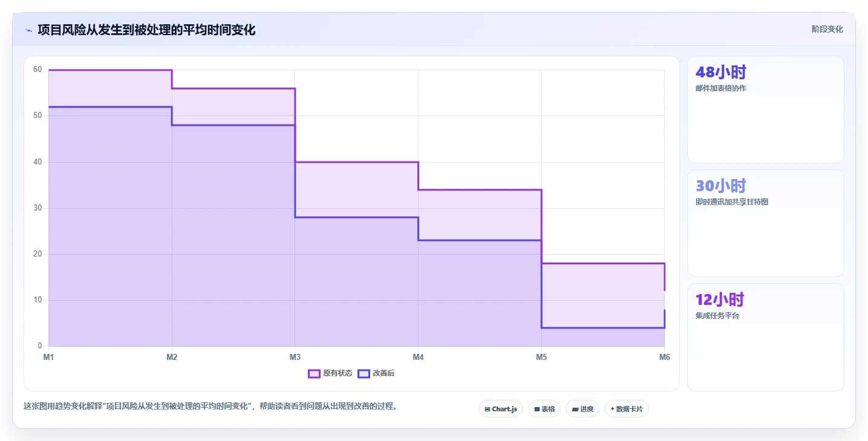Open the 12小时 data card
Viewport: 868px width, 441px height.
(766, 338)
